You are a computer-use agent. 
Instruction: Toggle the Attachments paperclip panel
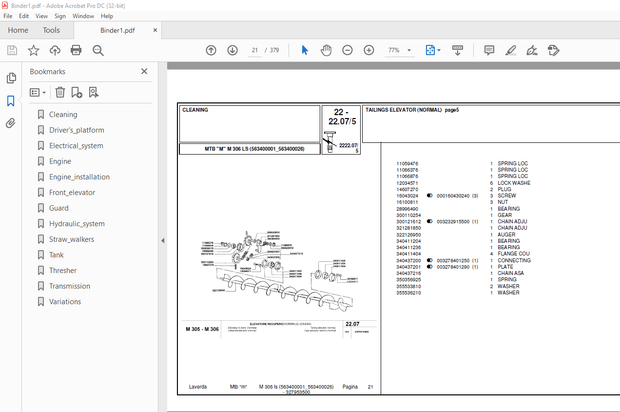[11, 123]
